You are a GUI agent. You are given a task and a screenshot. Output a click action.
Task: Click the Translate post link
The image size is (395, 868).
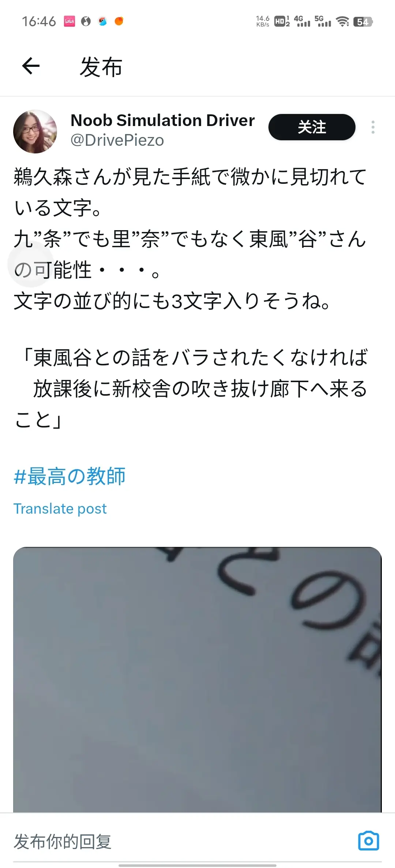point(60,509)
